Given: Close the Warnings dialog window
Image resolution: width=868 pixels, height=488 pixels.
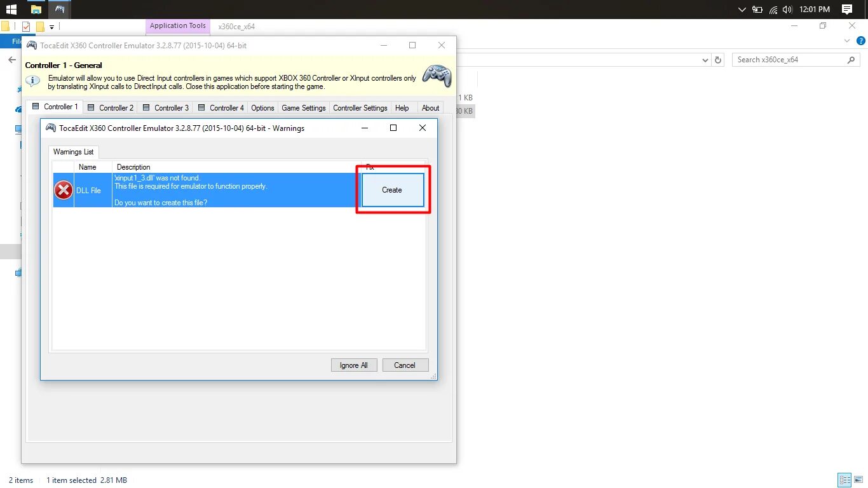Looking at the screenshot, I should [x=423, y=128].
